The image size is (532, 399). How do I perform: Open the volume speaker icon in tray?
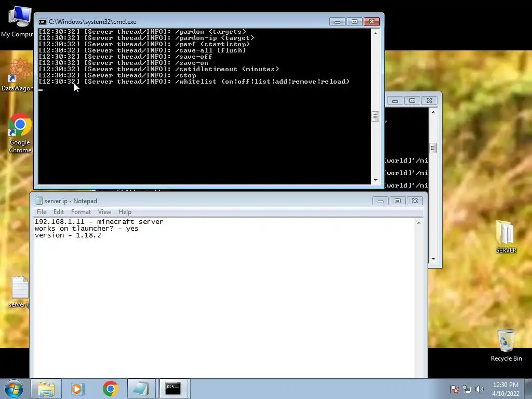[x=479, y=389]
